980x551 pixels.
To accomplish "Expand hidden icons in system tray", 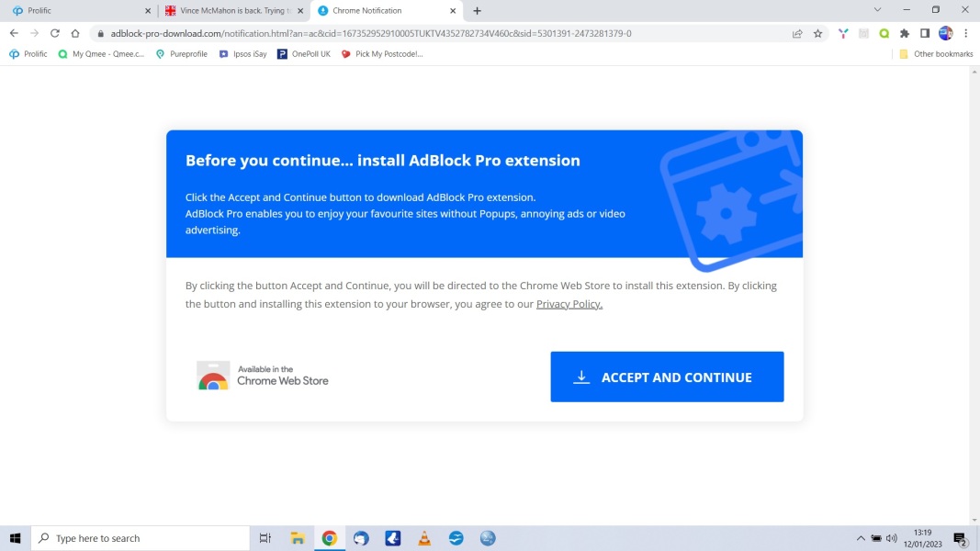I will (x=861, y=538).
